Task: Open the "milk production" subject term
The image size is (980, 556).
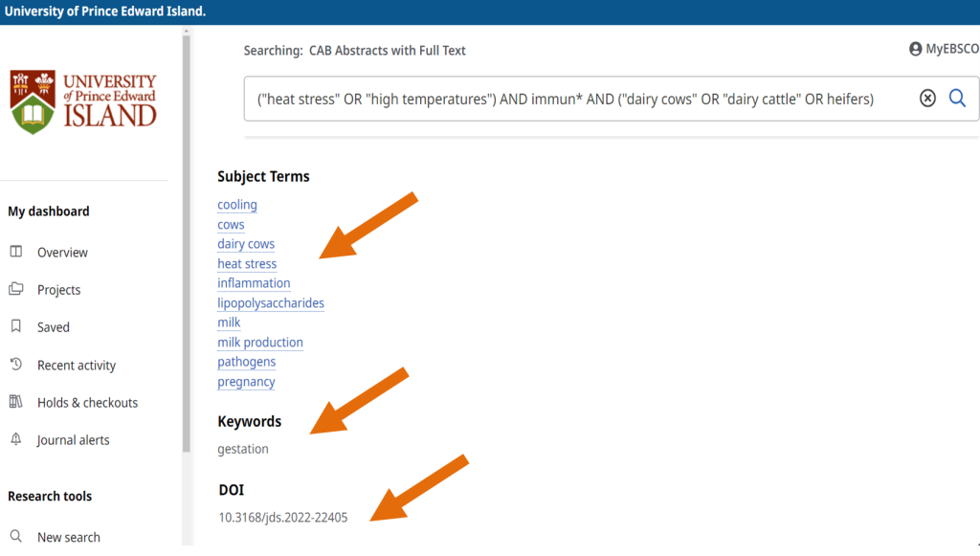Action: point(260,343)
